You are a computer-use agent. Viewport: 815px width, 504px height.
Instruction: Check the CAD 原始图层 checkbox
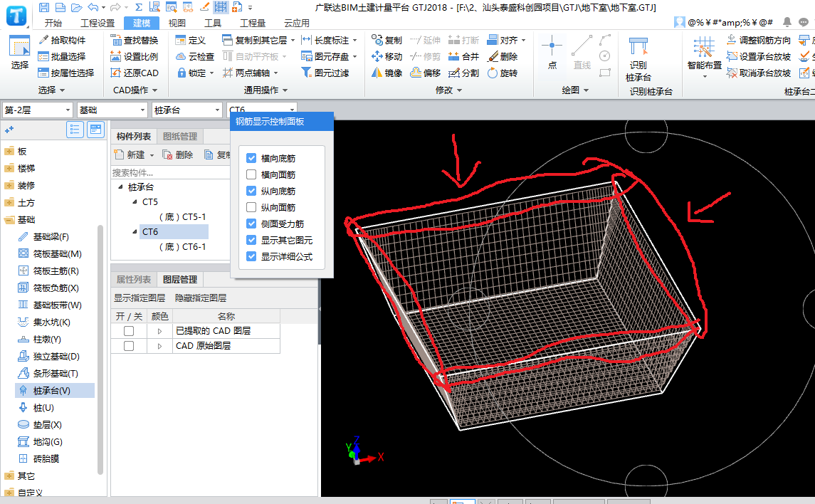129,346
